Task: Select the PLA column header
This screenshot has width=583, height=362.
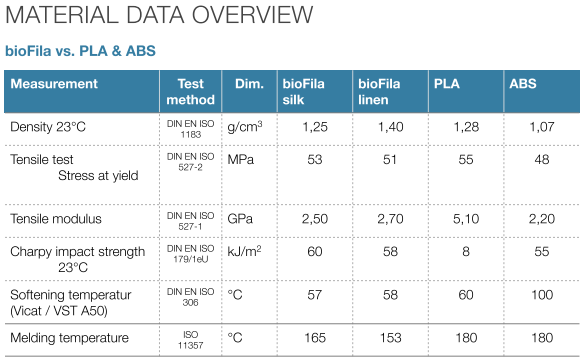Action: tap(447, 84)
